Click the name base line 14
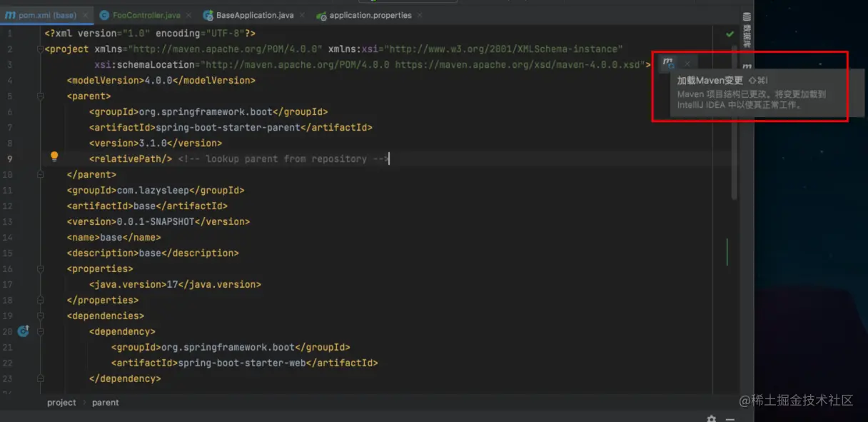The height and width of the screenshot is (422, 868). [x=114, y=238]
